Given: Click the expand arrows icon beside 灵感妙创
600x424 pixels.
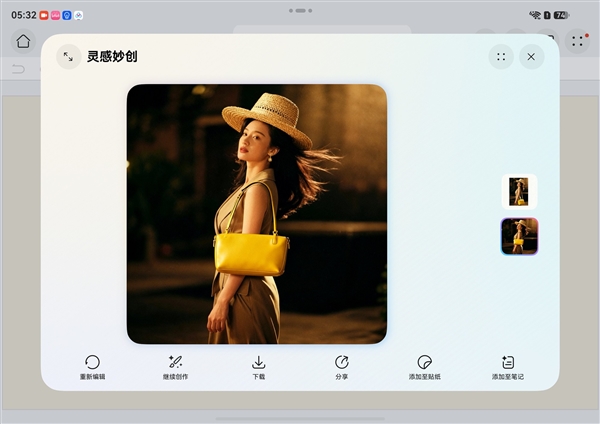Looking at the screenshot, I should pos(68,57).
